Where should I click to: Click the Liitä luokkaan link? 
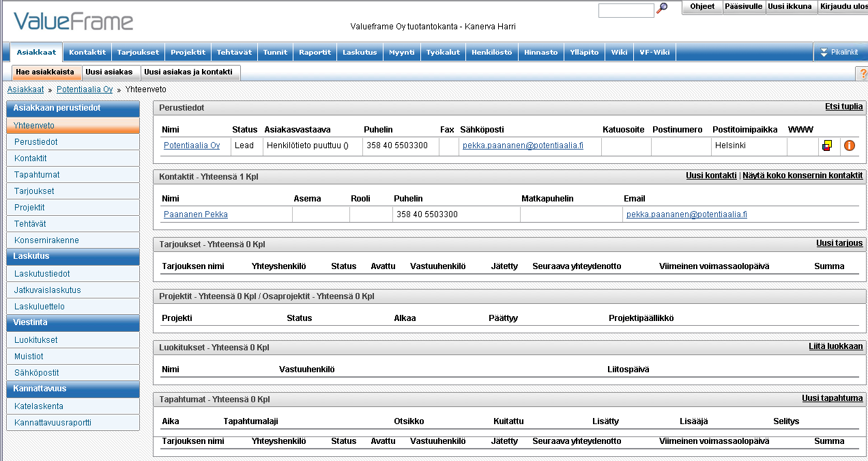tap(836, 346)
